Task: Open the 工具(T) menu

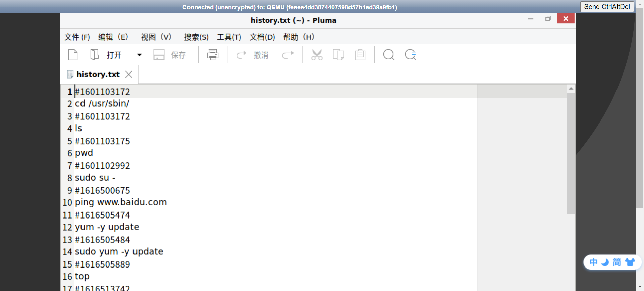Action: pos(229,37)
